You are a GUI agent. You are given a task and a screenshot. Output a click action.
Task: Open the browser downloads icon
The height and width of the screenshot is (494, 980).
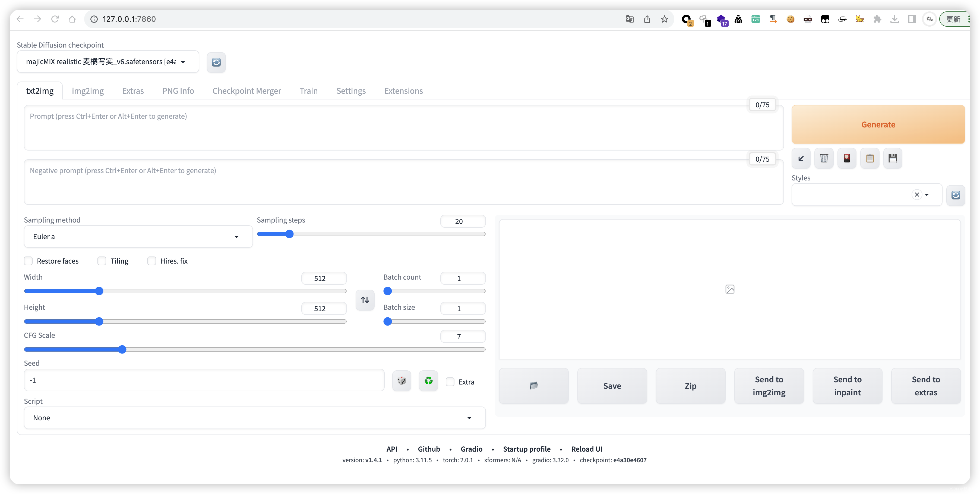[894, 19]
